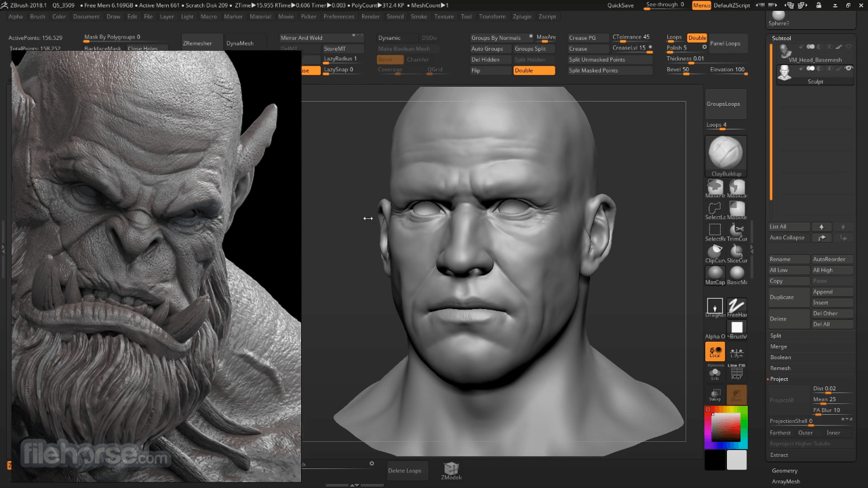Choose the SelectLasso brush icon
This screenshot has width=868, height=488.
(x=715, y=209)
